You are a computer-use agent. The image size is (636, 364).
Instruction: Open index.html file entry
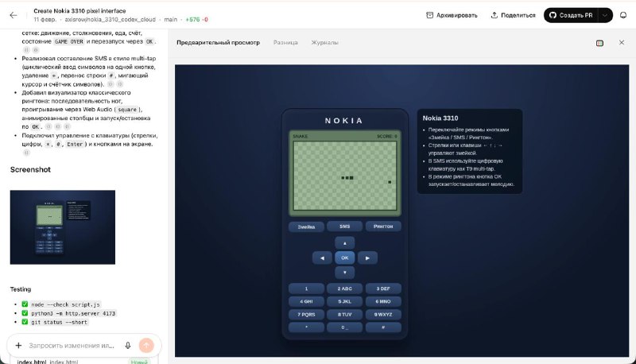click(83, 362)
